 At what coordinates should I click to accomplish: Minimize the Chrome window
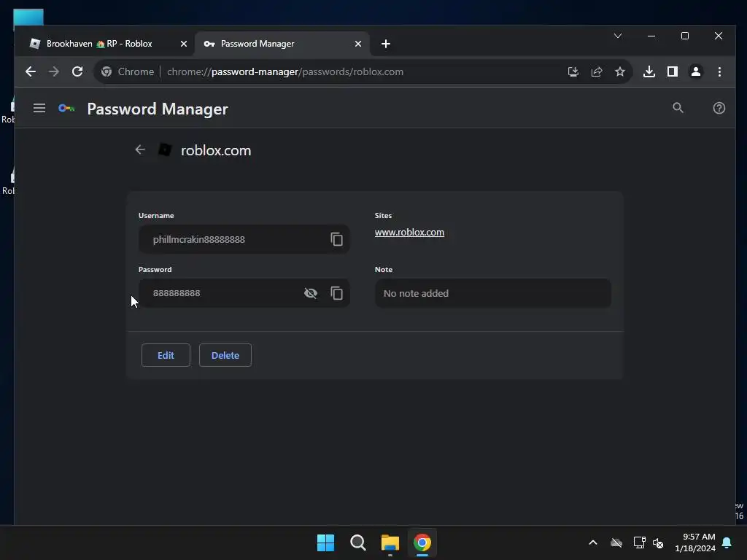click(651, 36)
